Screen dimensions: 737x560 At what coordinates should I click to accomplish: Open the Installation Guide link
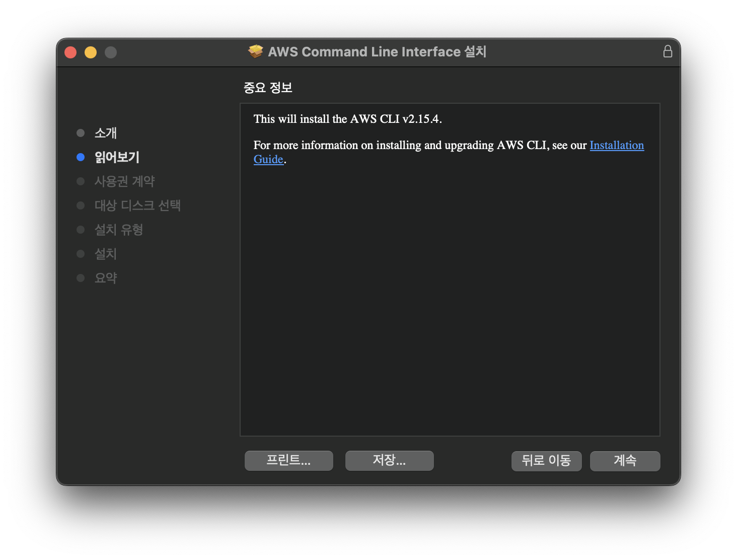[x=617, y=145]
